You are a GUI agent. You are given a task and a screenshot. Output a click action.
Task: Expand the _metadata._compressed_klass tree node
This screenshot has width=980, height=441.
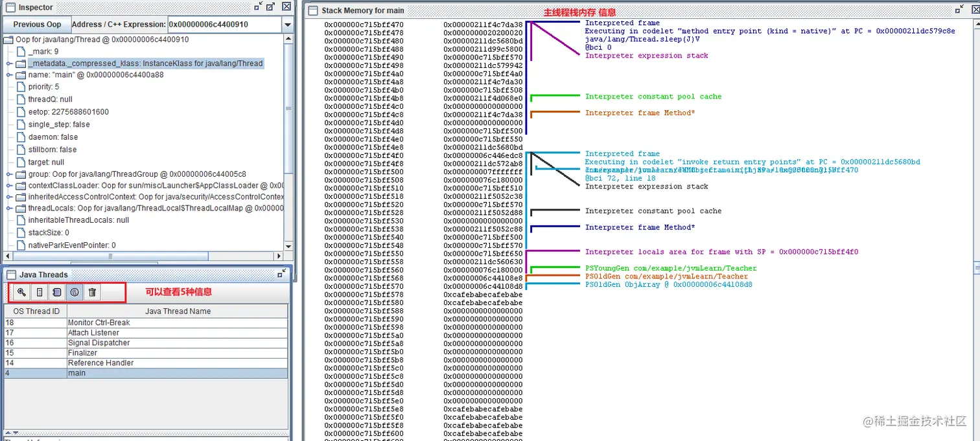(9, 63)
